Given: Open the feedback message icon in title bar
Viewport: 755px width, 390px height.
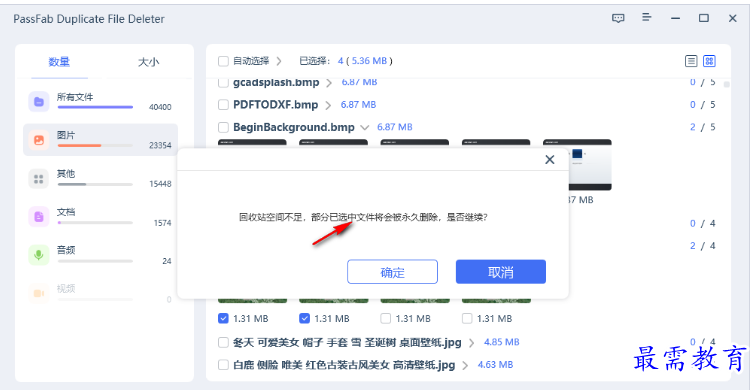Looking at the screenshot, I should [618, 18].
